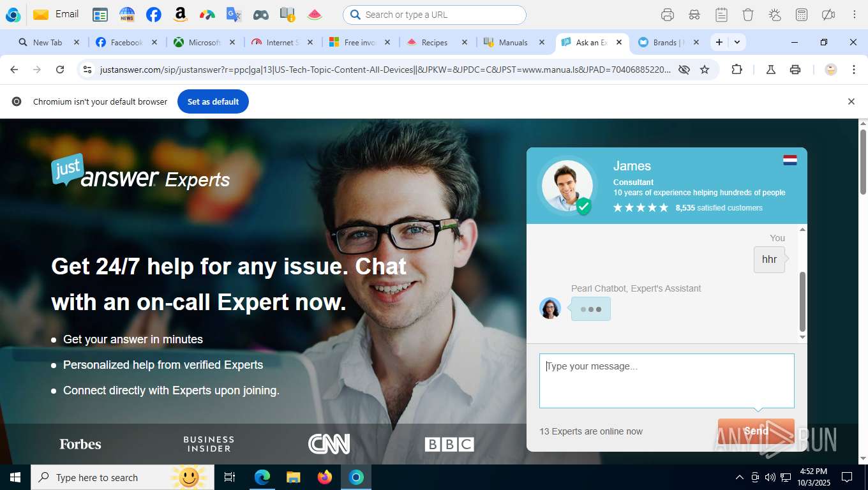The height and width of the screenshot is (490, 868).
Task: Click the chat scrollbar up arrow
Action: 803,230
